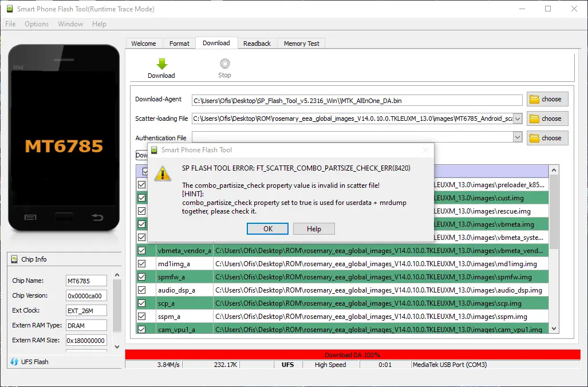Viewport: 588px width, 387px height.
Task: Uncheck the vbmeta_vendor_a partition
Action: point(142,251)
